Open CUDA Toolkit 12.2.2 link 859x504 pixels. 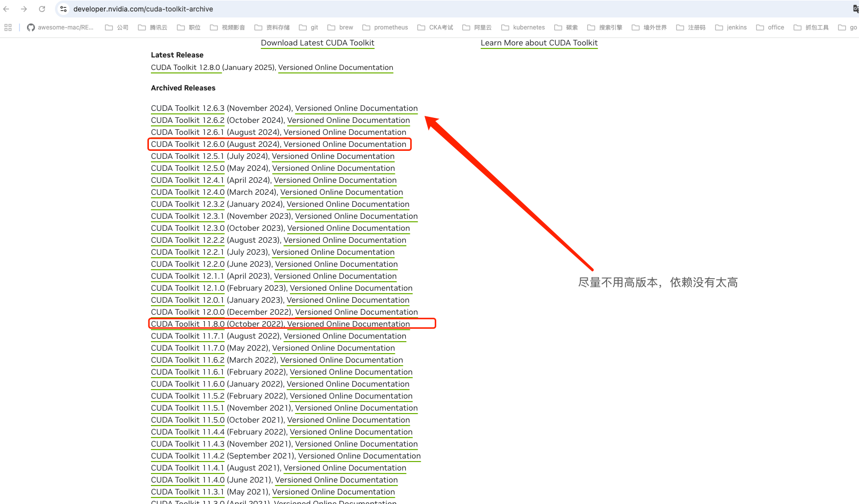pos(188,240)
